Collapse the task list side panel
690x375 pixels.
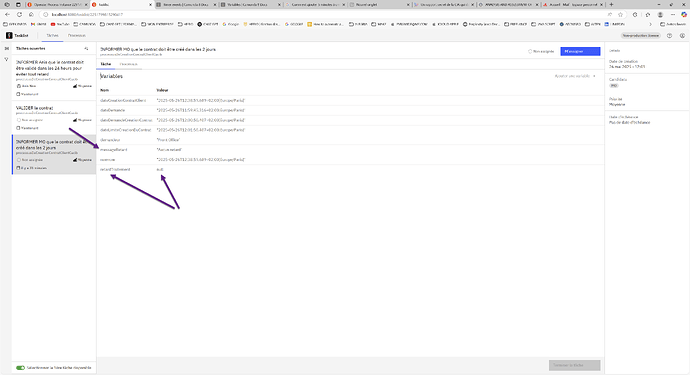6,48
